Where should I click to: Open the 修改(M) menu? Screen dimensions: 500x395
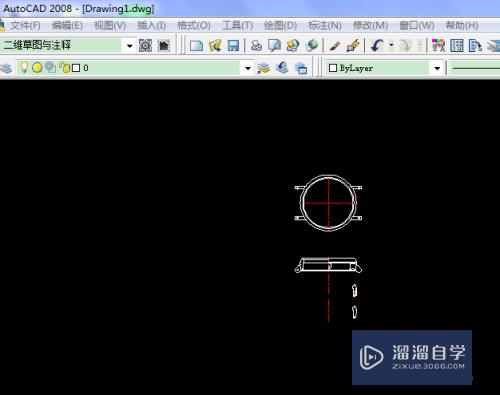[x=370, y=26]
